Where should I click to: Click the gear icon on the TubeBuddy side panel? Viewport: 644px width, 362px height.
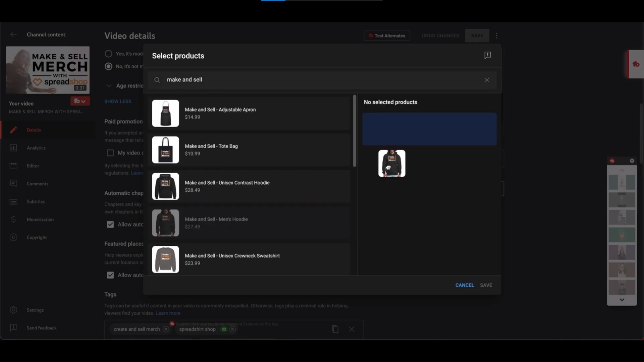632,161
